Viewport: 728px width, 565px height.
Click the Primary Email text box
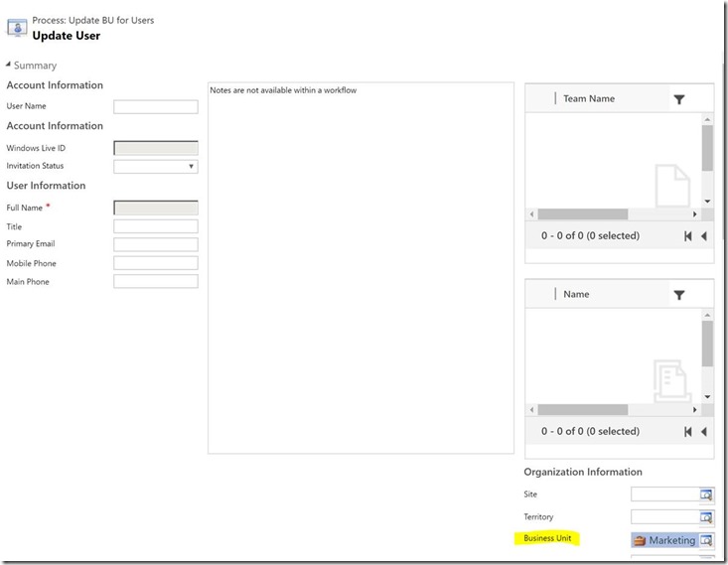click(156, 244)
